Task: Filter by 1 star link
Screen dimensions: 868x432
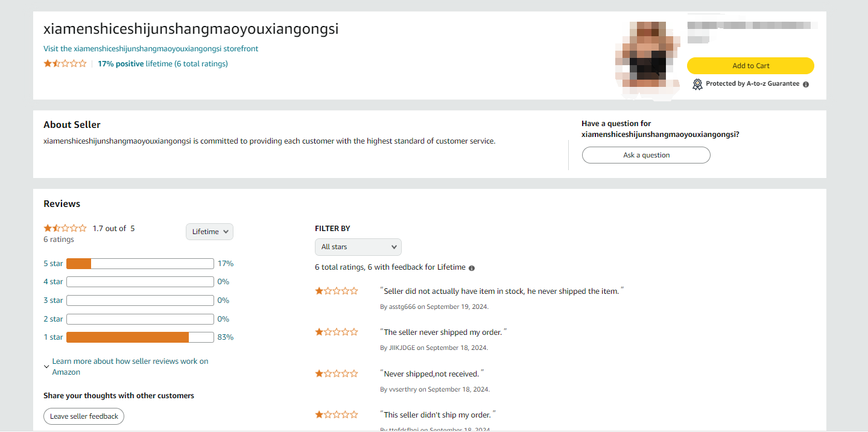Action: (x=53, y=337)
